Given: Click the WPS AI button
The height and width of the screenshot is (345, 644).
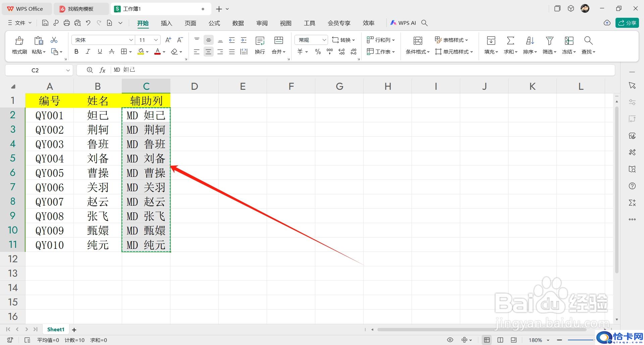Looking at the screenshot, I should (403, 23).
